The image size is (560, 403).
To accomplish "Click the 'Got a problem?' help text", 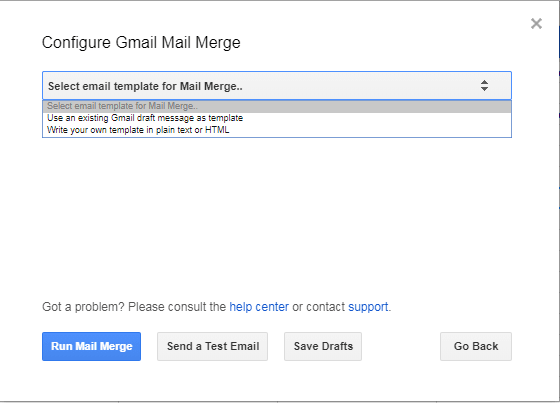I will point(83,307).
